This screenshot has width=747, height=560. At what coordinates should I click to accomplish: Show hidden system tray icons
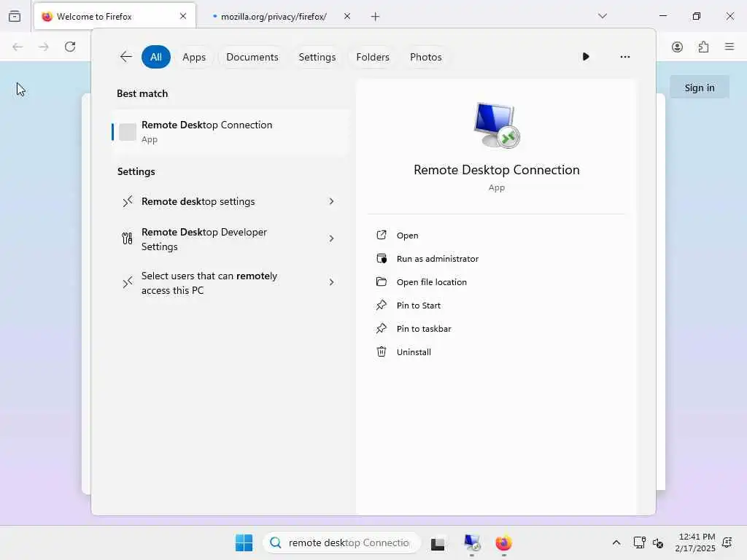616,542
